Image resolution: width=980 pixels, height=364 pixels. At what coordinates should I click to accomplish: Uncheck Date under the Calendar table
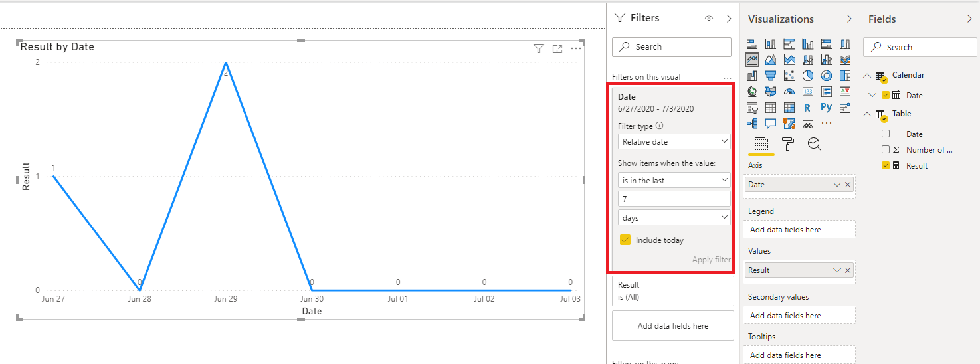pos(885,95)
